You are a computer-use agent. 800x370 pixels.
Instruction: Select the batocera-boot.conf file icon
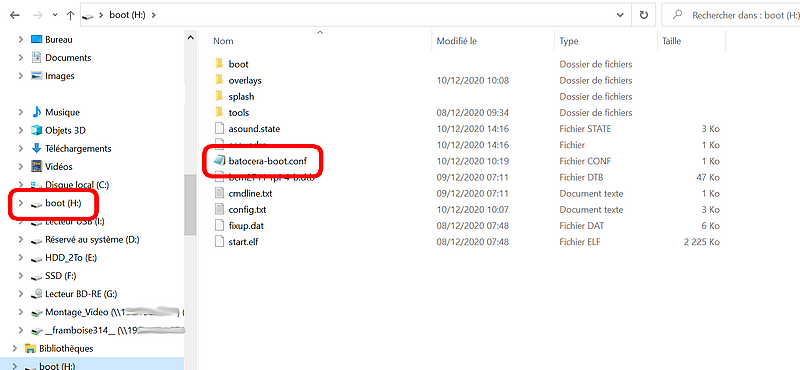click(x=219, y=161)
